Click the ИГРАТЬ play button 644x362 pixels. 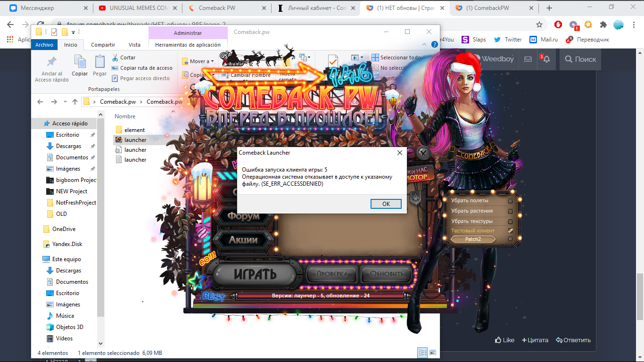[x=255, y=274]
